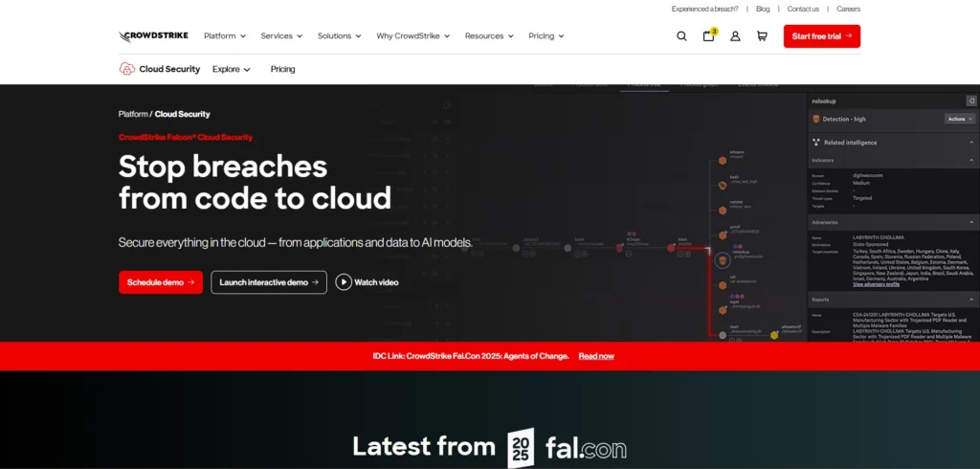
Task: Click Cloud Security in the breadcrumb
Action: click(x=183, y=114)
